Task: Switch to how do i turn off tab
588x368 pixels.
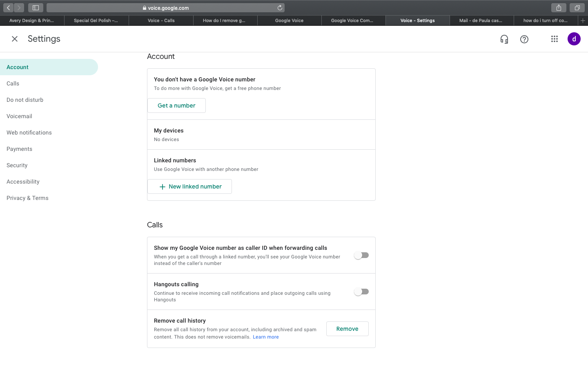Action: (546, 20)
